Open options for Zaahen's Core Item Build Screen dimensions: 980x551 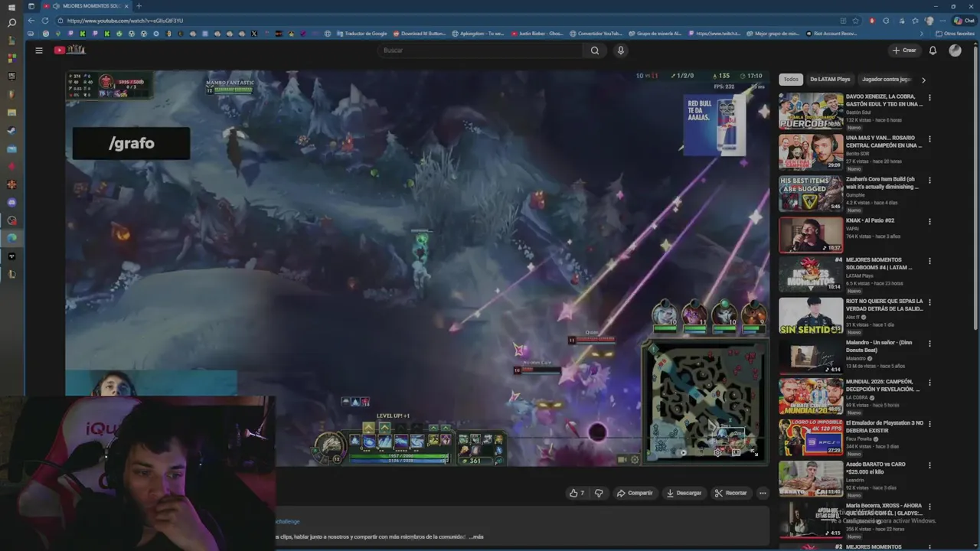point(929,181)
